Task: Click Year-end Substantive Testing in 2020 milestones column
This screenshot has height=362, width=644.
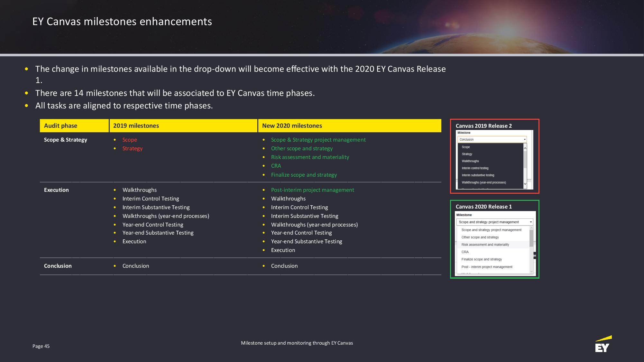Action: [x=306, y=241]
